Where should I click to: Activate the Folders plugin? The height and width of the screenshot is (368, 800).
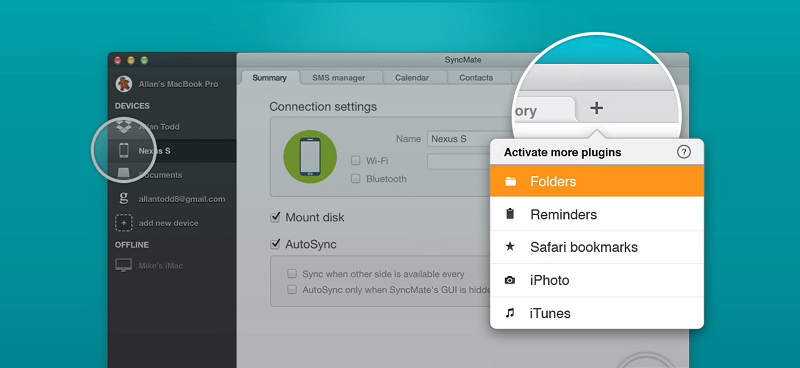(597, 181)
